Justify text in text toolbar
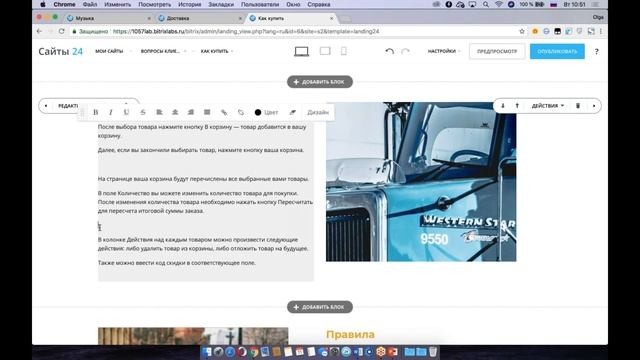640x360 pixels. point(207,112)
